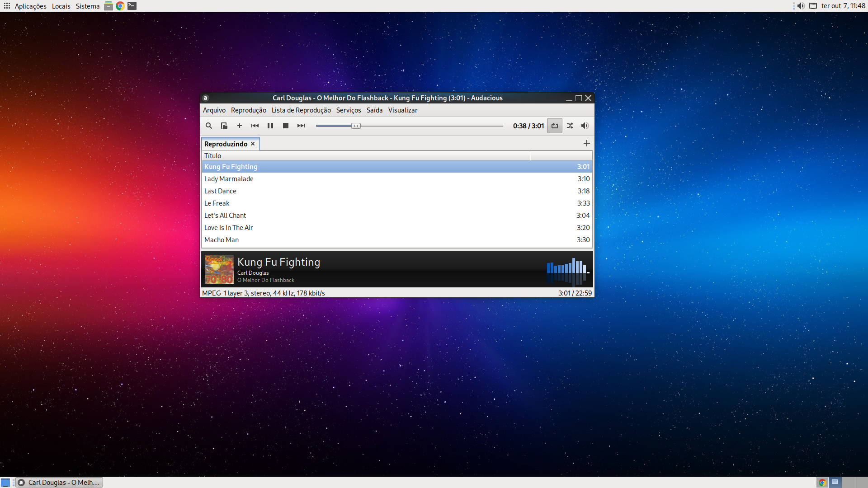
Task: Toggle shuffle mode
Action: click(570, 126)
